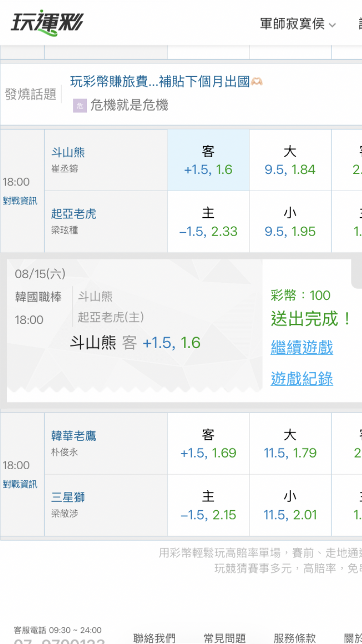Open 對戰資訊 for 斗山熊 game
The height and width of the screenshot is (644, 362).
pyautogui.click(x=20, y=201)
